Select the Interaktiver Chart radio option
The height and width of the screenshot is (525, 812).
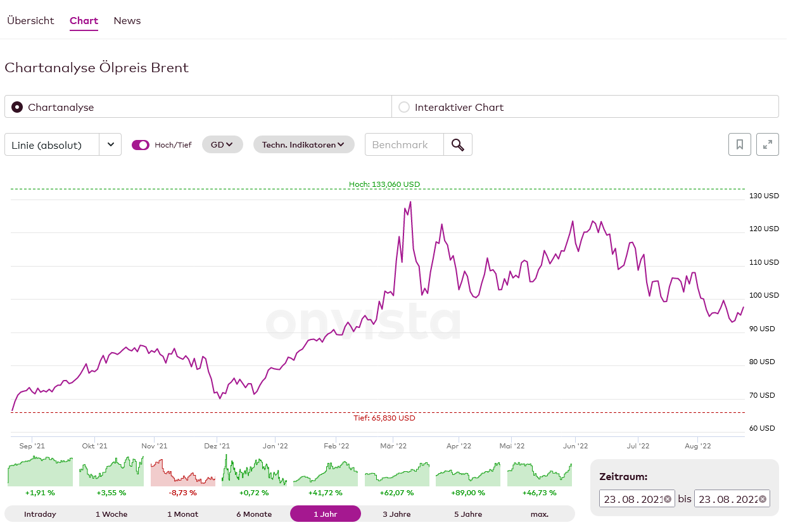click(x=404, y=107)
